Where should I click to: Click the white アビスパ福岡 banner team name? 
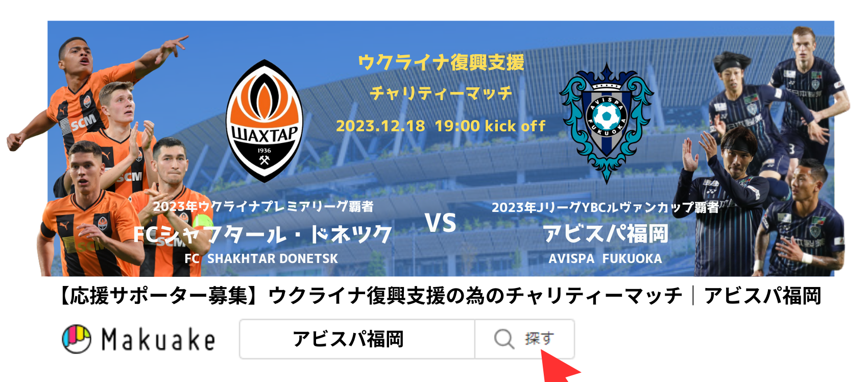point(606,234)
